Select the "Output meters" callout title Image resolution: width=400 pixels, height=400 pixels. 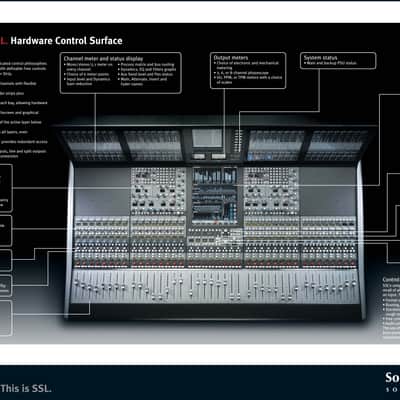pos(231,58)
